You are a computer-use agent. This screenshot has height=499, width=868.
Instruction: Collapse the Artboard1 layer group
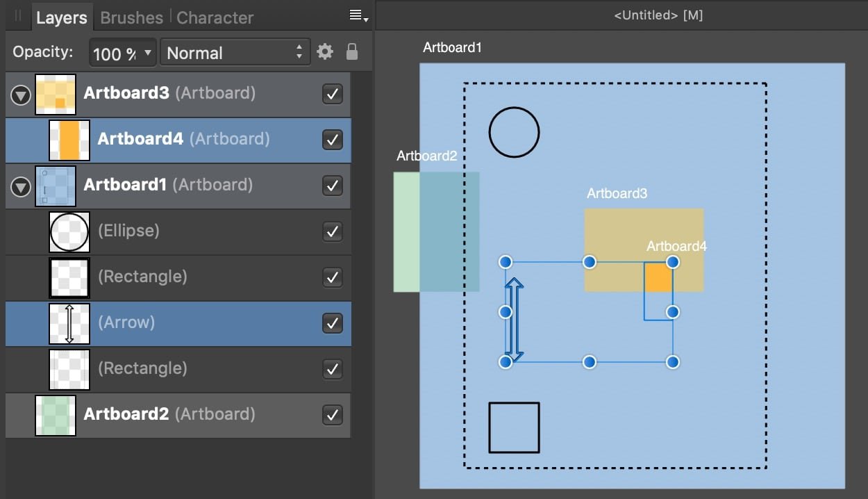pos(20,186)
